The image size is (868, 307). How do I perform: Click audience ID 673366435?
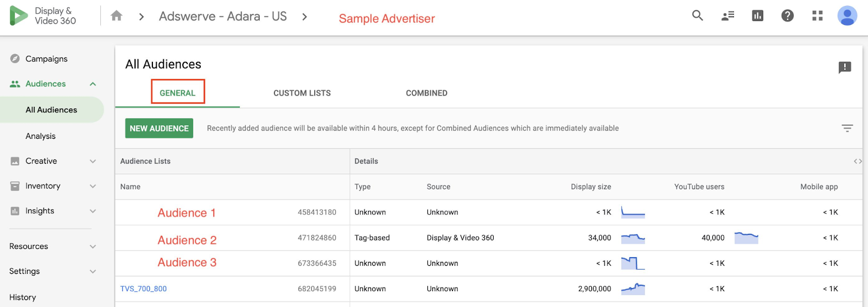[x=317, y=263]
